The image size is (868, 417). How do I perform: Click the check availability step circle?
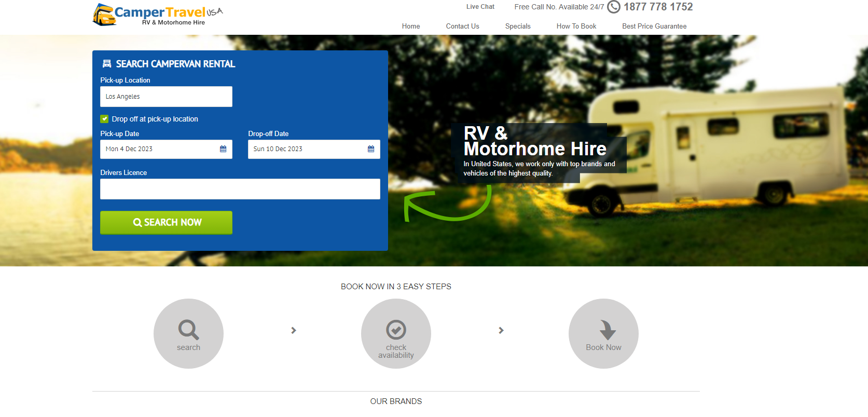(x=396, y=333)
